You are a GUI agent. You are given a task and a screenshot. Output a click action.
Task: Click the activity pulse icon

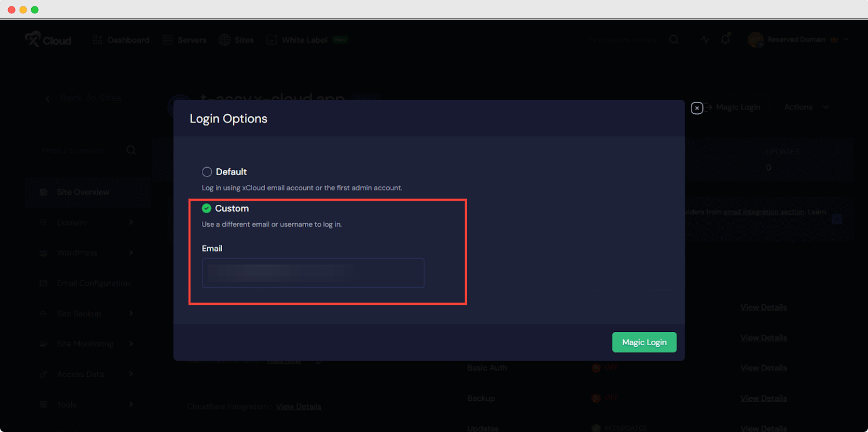click(704, 40)
